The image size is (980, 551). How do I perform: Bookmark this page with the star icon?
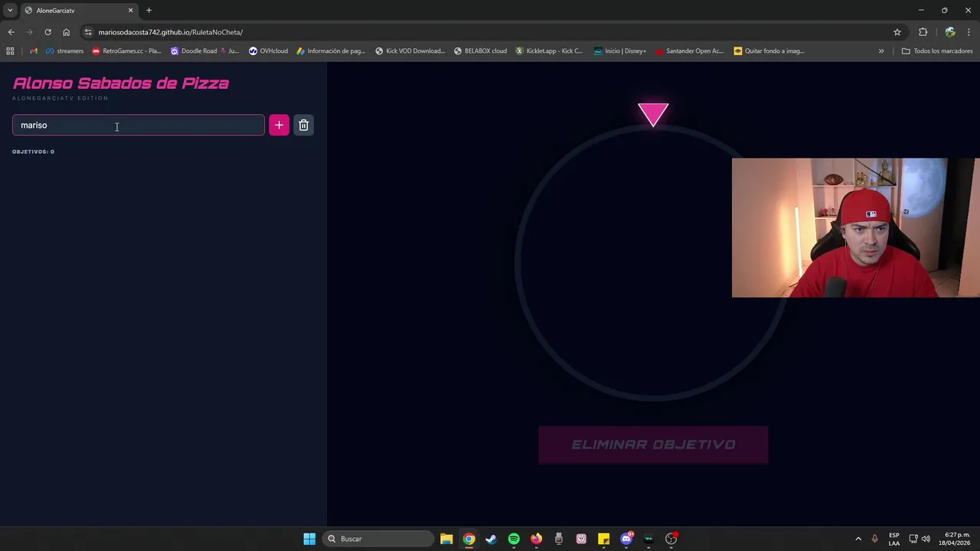pos(897,32)
